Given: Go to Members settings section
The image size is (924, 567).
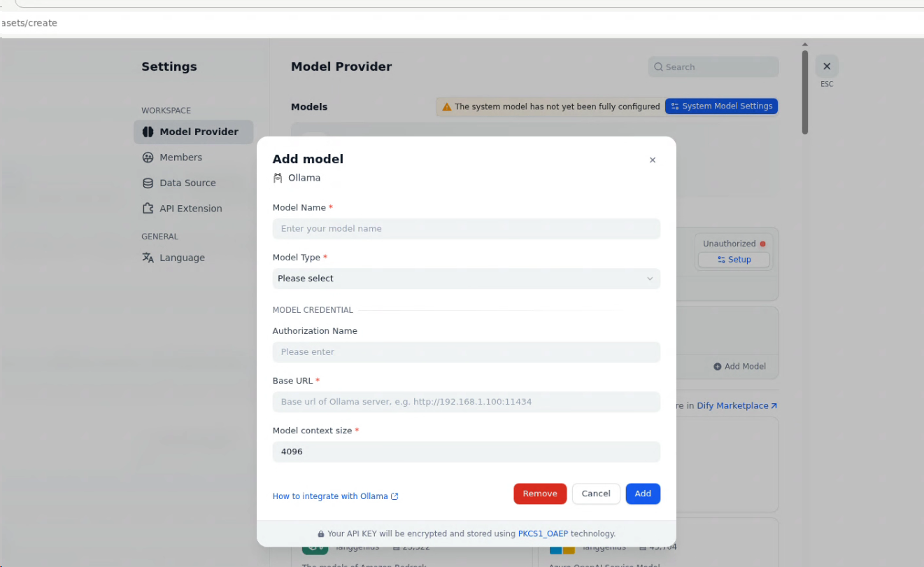Looking at the screenshot, I should (193, 157).
